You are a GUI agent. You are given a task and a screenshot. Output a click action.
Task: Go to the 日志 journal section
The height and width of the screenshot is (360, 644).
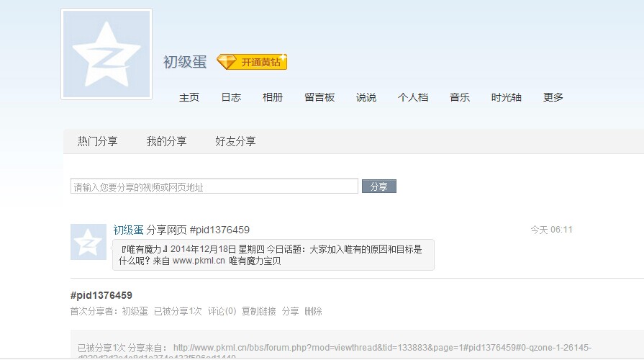(x=231, y=98)
